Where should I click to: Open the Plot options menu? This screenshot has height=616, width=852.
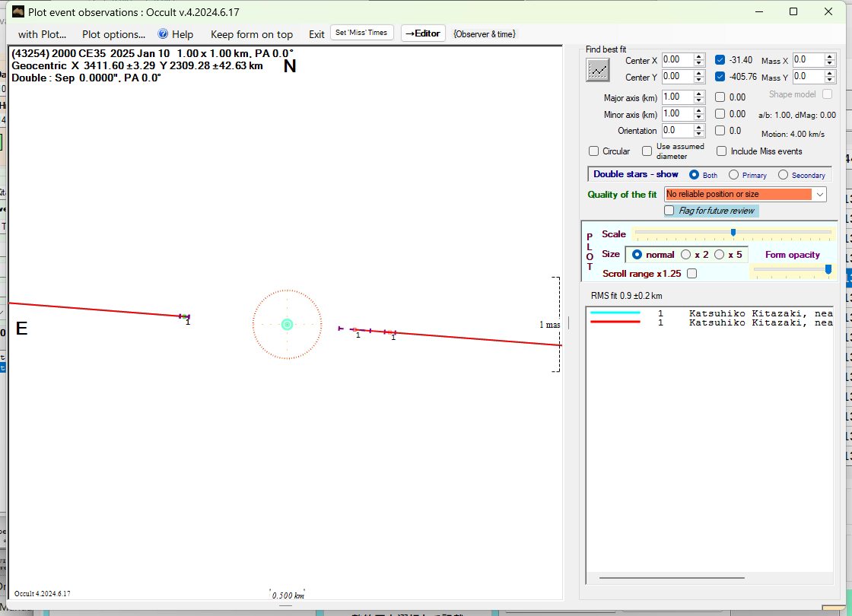pos(113,34)
